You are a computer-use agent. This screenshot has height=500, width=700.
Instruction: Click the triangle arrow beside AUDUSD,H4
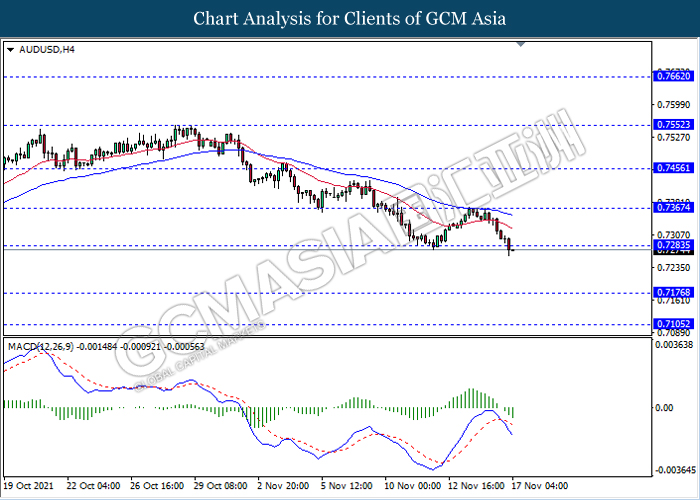(x=10, y=49)
